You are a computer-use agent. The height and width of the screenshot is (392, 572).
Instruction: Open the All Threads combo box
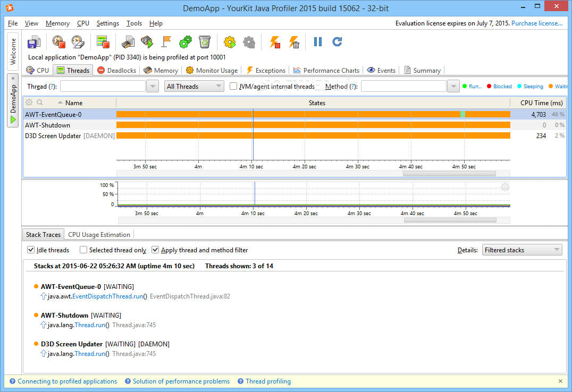pos(194,87)
